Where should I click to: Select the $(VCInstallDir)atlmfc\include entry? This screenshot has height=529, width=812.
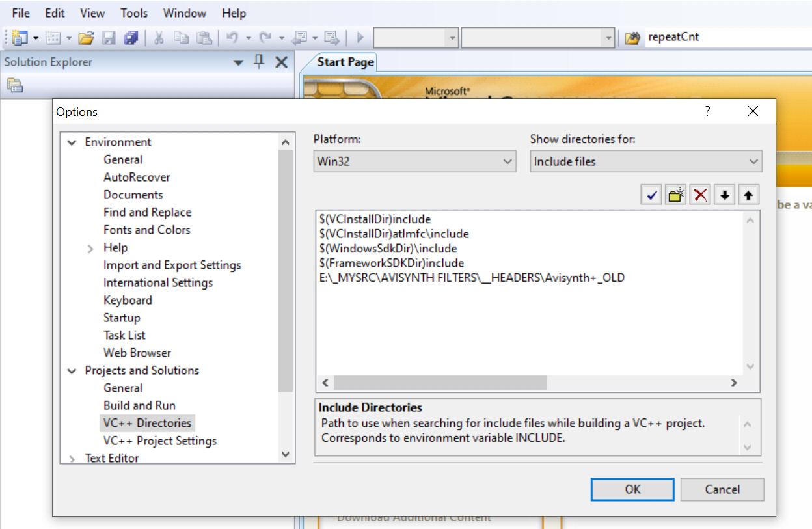[394, 234]
